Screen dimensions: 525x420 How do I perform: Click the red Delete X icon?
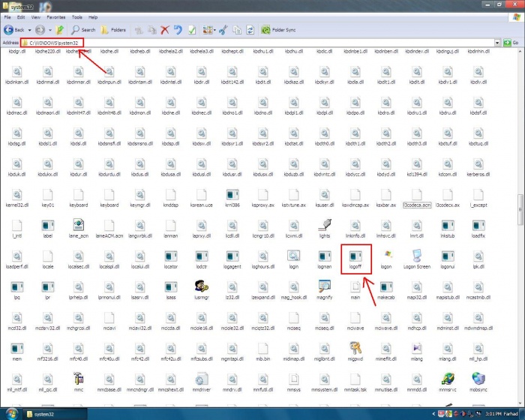pos(165,30)
